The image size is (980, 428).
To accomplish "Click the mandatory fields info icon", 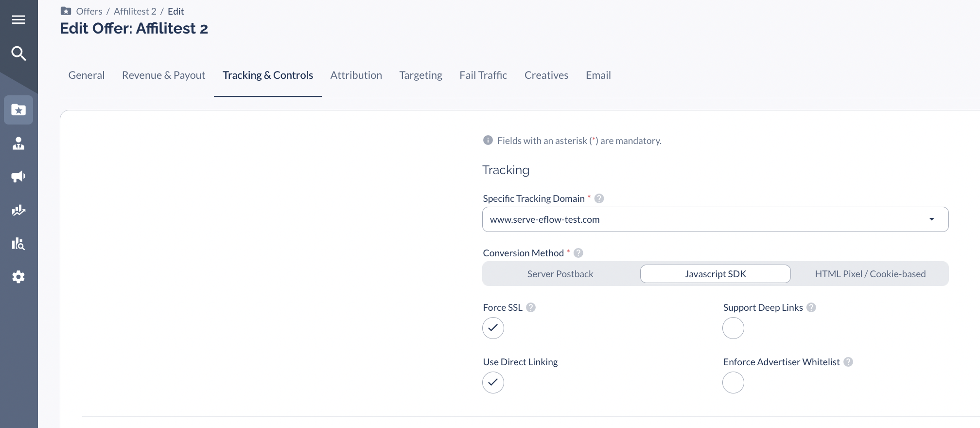I will (x=488, y=140).
